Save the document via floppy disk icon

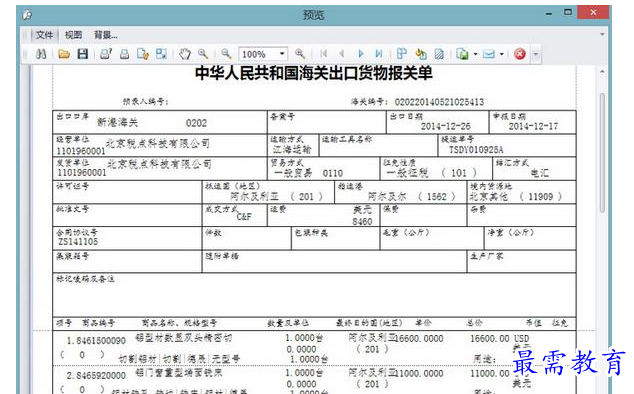(83, 54)
